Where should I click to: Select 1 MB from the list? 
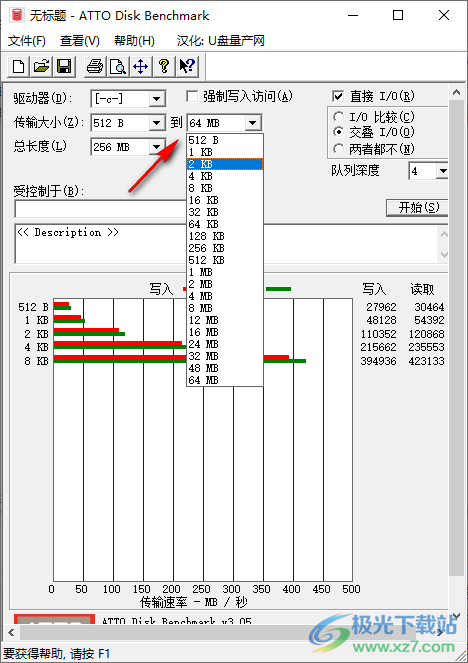[225, 272]
